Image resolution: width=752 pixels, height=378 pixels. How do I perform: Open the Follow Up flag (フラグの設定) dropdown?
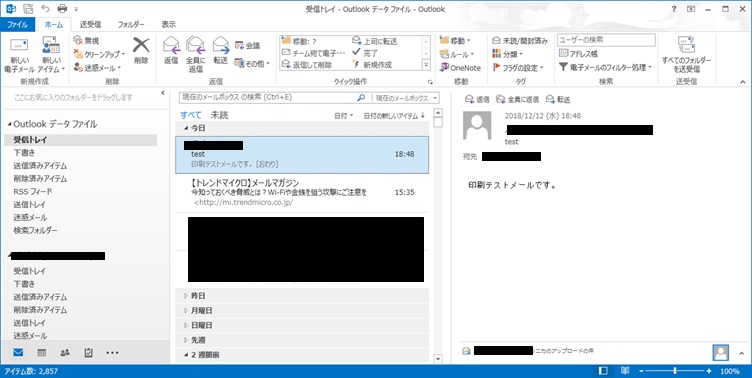click(x=518, y=68)
